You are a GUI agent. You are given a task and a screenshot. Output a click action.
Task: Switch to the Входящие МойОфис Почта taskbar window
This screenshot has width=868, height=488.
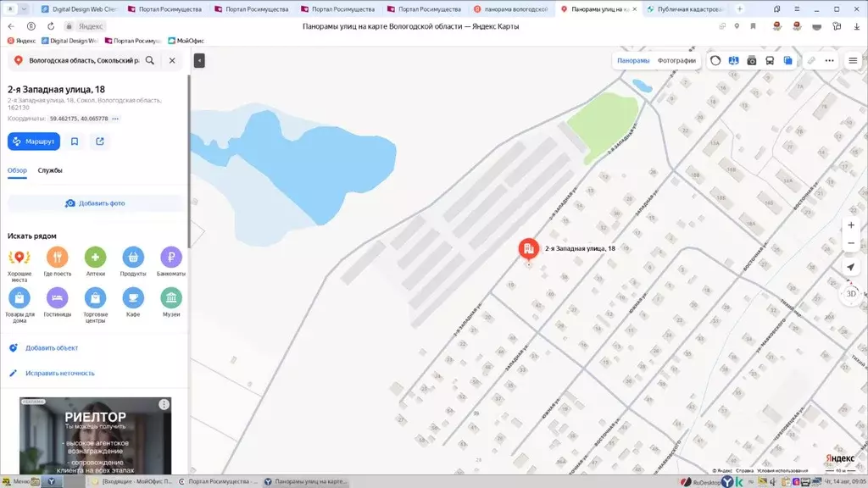tap(131, 481)
